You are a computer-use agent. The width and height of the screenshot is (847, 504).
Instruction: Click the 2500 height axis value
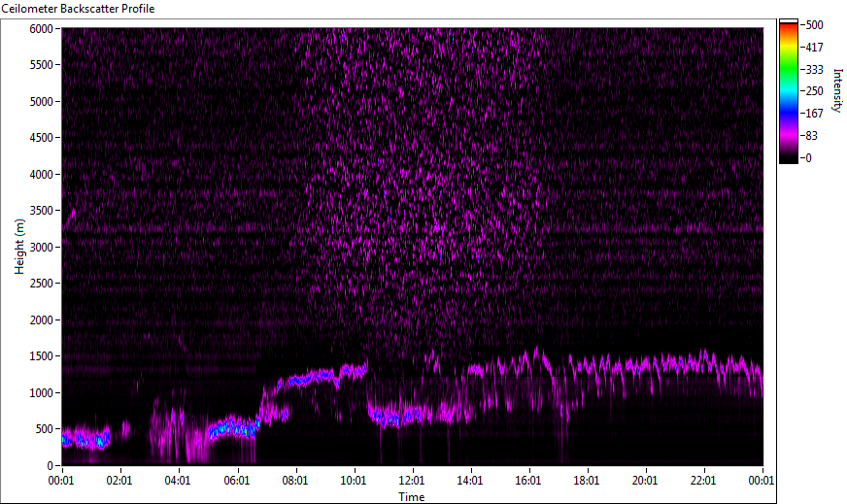pos(41,284)
